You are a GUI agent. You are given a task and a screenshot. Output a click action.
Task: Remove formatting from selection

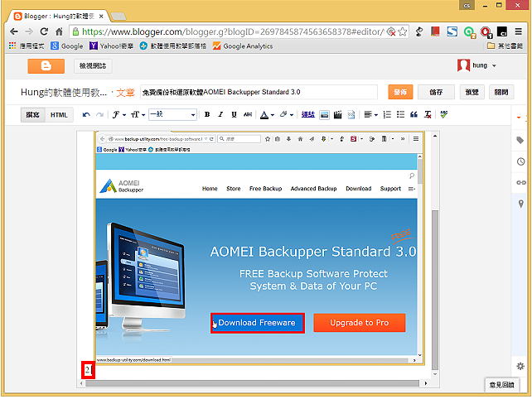click(x=428, y=114)
